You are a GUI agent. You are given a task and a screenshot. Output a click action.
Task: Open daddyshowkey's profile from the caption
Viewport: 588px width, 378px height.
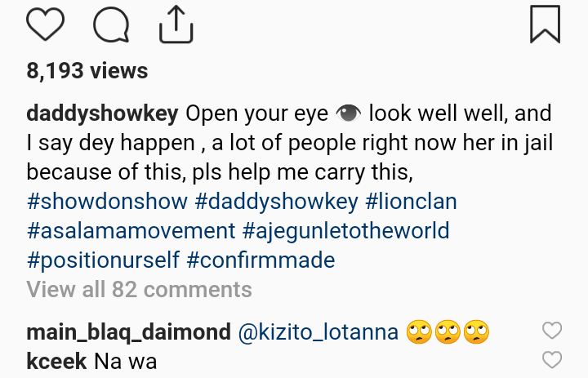tap(102, 113)
